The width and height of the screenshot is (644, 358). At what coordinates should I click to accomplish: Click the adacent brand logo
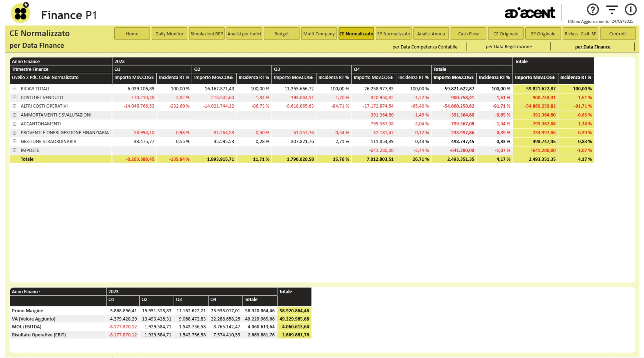point(530,13)
